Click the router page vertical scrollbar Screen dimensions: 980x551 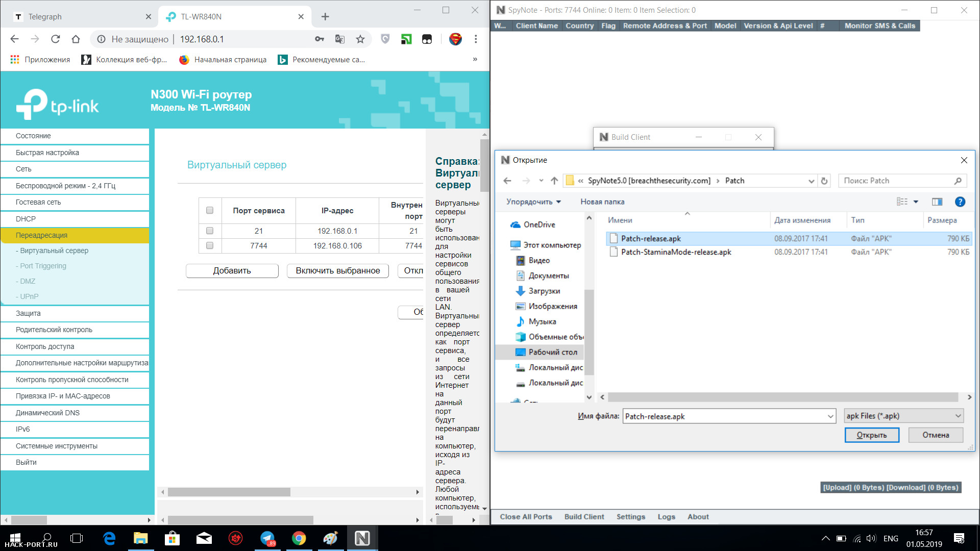[x=484, y=166]
